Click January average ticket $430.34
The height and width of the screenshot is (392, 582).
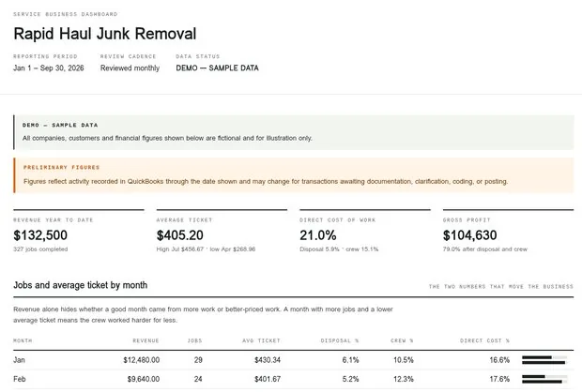[x=268, y=360]
